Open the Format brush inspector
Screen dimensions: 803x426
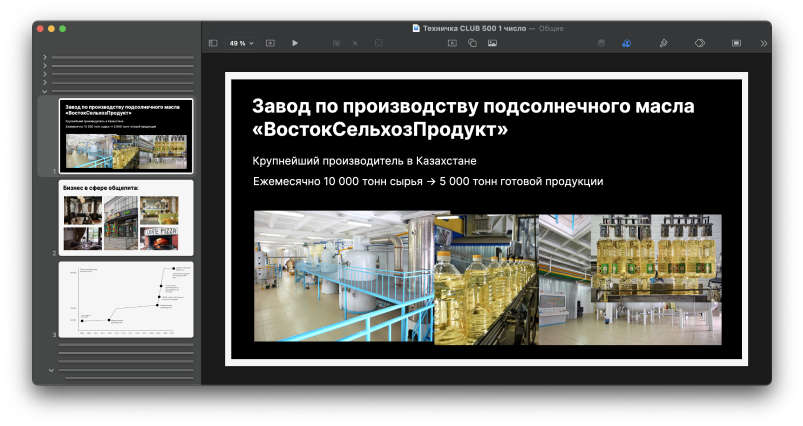pos(664,44)
